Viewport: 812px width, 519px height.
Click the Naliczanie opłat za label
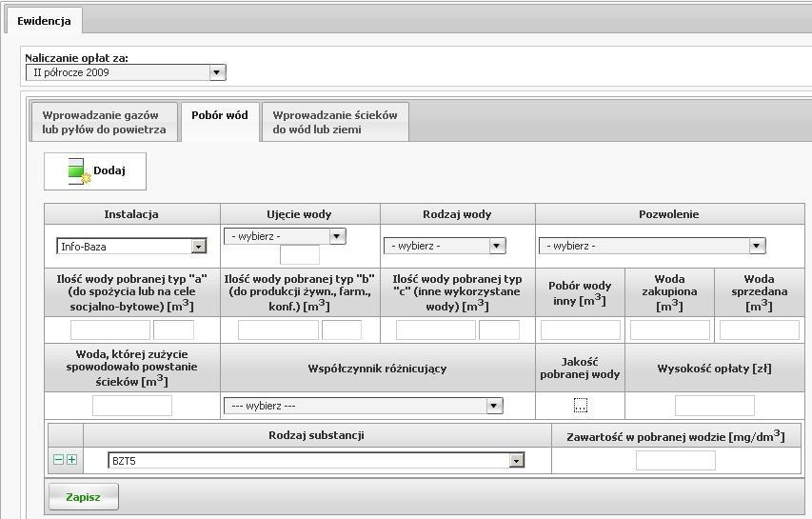click(77, 58)
